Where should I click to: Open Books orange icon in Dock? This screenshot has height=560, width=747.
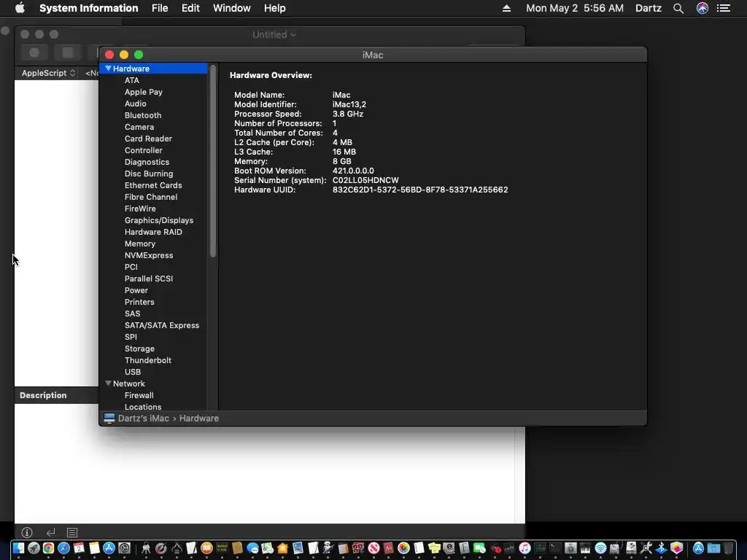[x=206, y=548]
